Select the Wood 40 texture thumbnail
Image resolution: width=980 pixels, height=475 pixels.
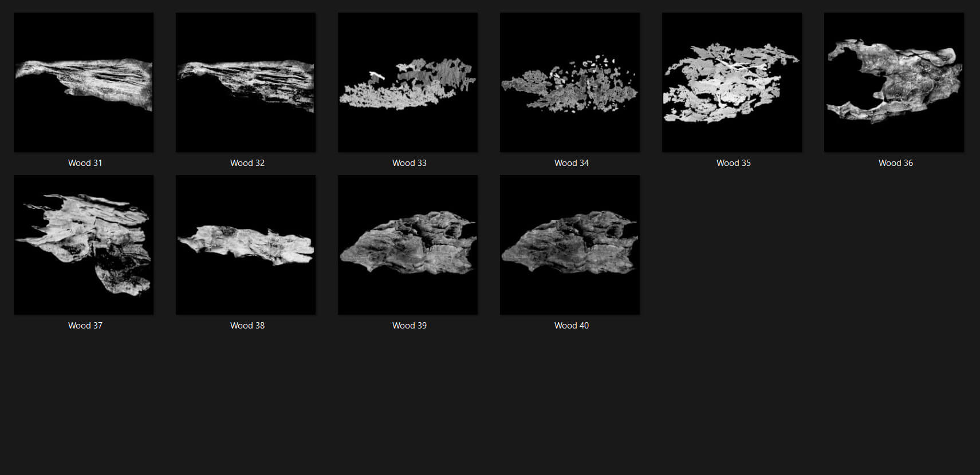tap(570, 245)
